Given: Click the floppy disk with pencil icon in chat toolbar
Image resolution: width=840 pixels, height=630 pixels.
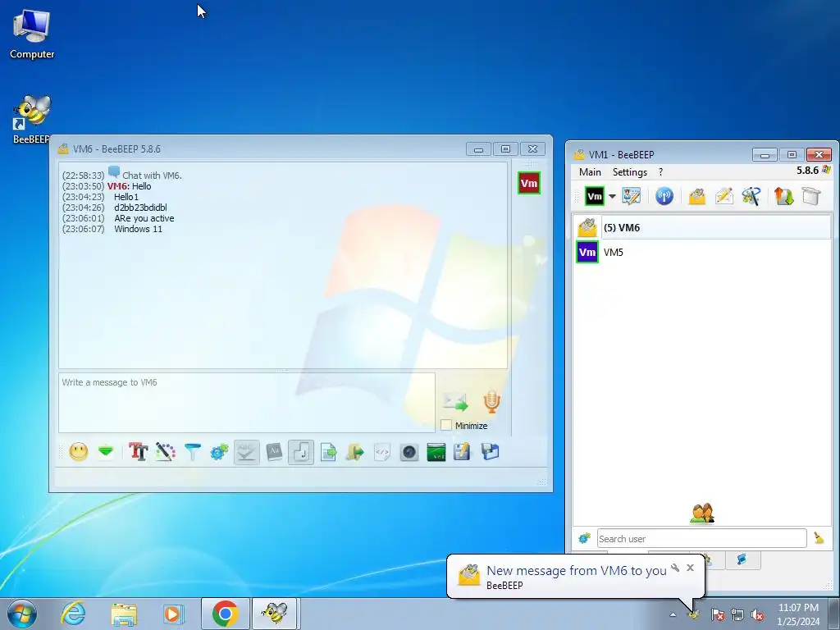Looking at the screenshot, I should (x=463, y=452).
